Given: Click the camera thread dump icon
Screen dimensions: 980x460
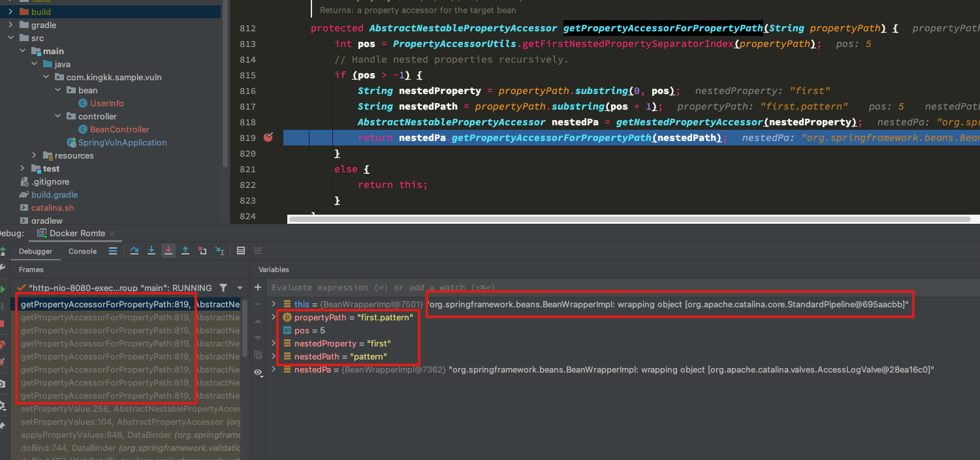Looking at the screenshot, I should (x=2, y=384).
